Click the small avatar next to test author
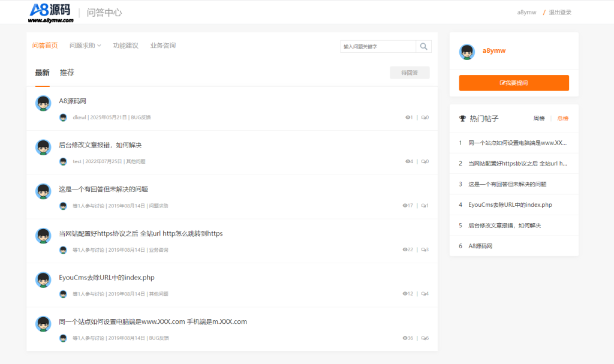This screenshot has width=614, height=364. 63,161
